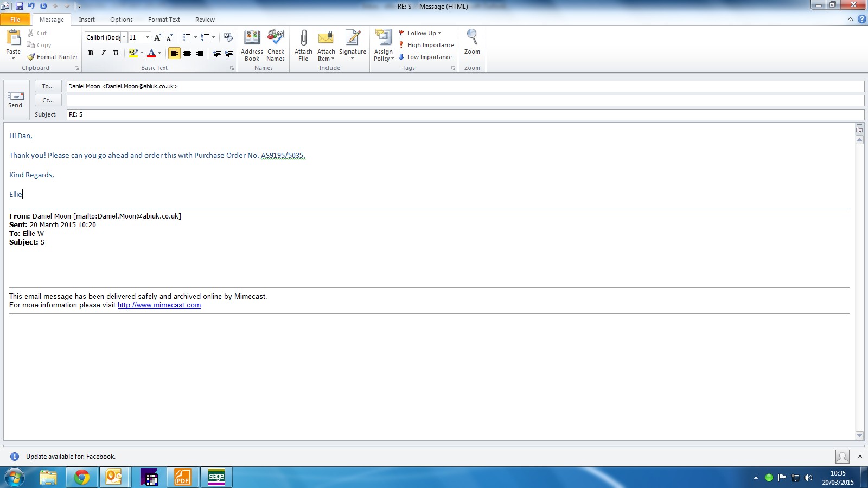Mark the message Low Importance

coord(425,57)
